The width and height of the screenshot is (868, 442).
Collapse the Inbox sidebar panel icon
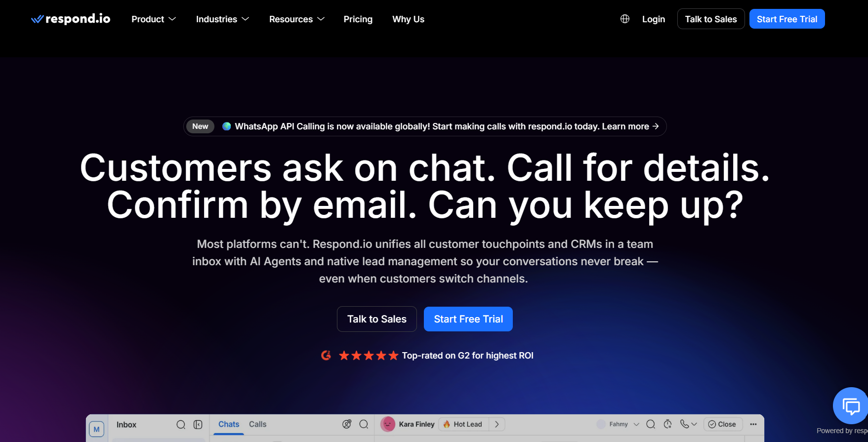[198, 425]
